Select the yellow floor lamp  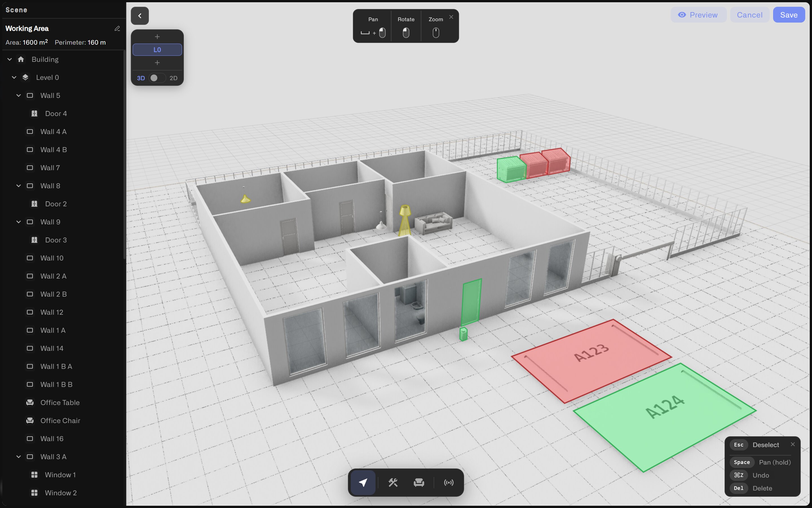click(x=405, y=220)
